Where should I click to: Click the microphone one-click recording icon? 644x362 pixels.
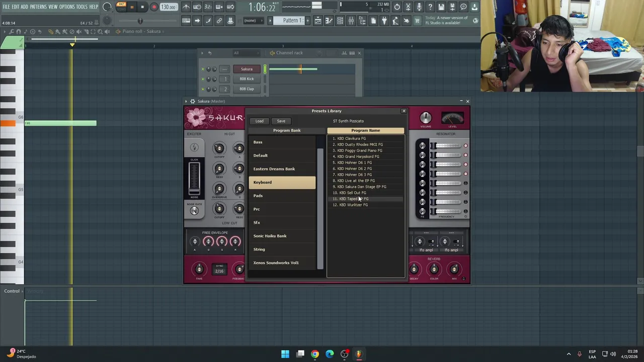419,7
